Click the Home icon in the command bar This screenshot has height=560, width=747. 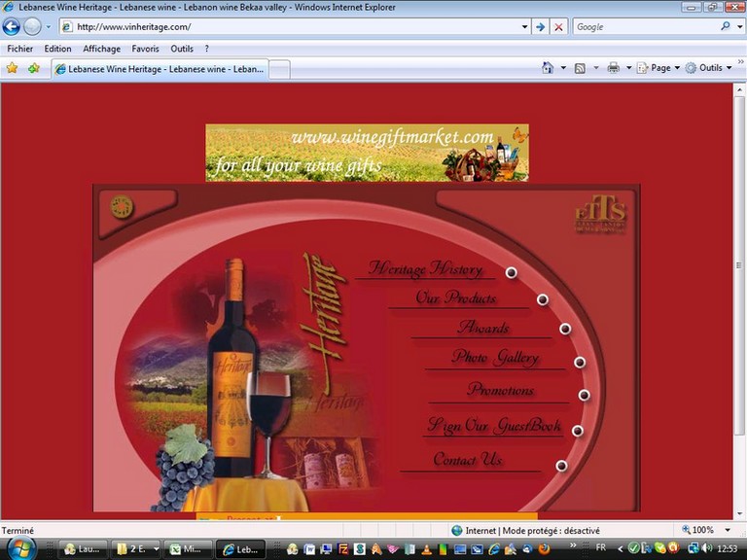[x=548, y=68]
